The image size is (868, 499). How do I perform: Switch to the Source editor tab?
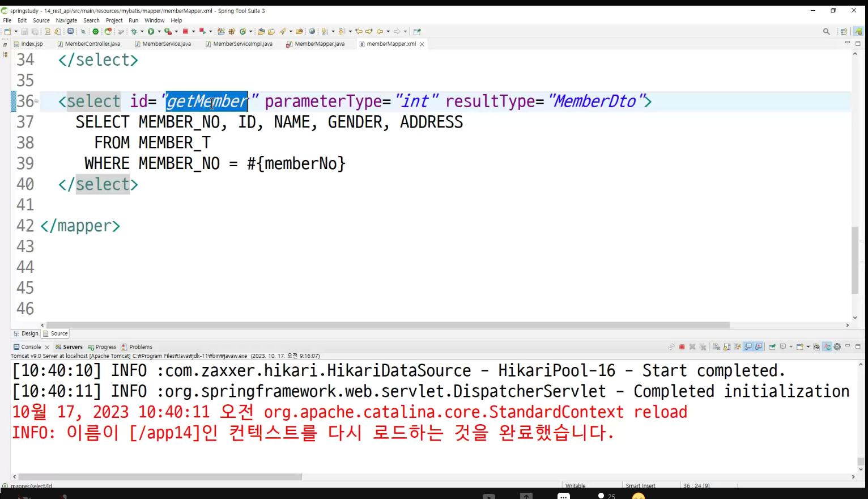(x=56, y=333)
